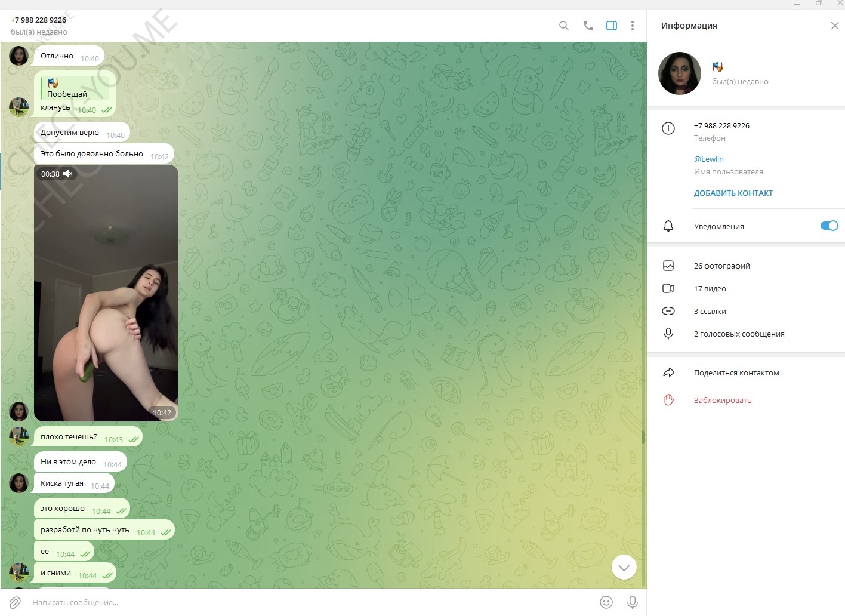Screen dimensions: 845x616
Task: Click the chat's vertical scrollbar
Action: click(x=643, y=437)
